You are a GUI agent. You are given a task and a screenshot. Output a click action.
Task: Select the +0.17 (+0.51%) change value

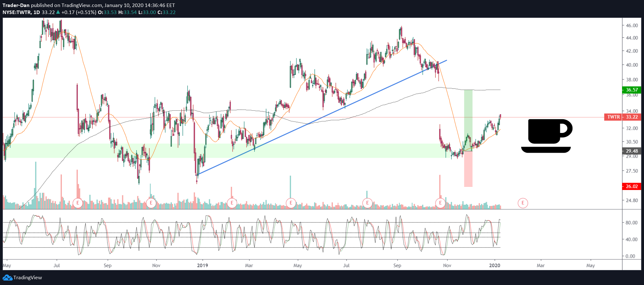coord(79,12)
